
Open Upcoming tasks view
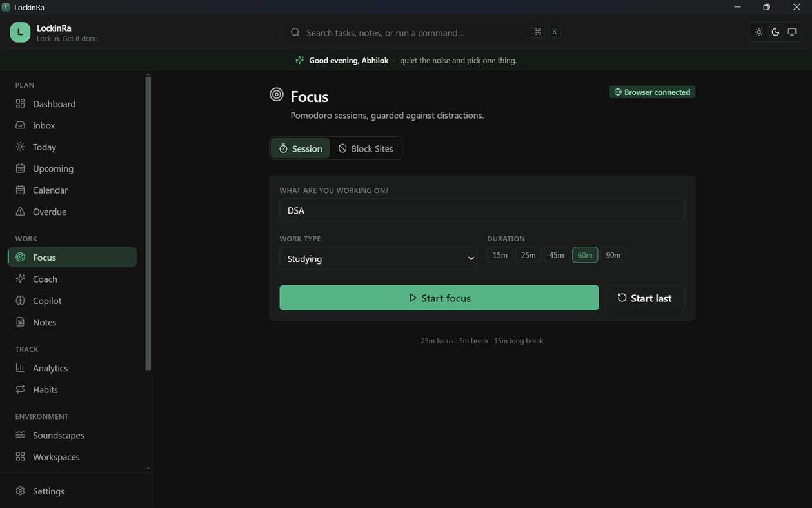[x=72, y=168]
